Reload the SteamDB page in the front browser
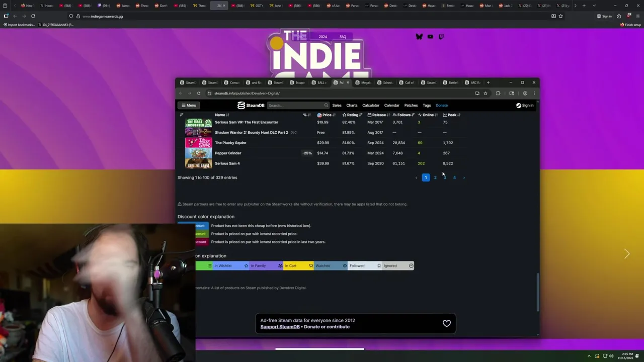644x362 pixels. [x=199, y=93]
